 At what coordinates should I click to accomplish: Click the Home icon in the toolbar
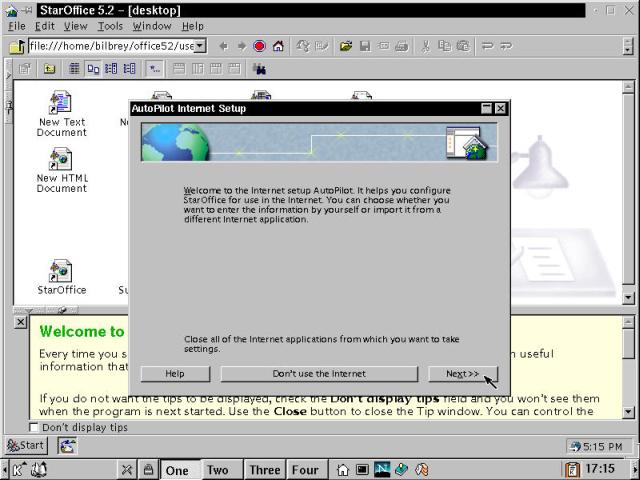[278, 46]
